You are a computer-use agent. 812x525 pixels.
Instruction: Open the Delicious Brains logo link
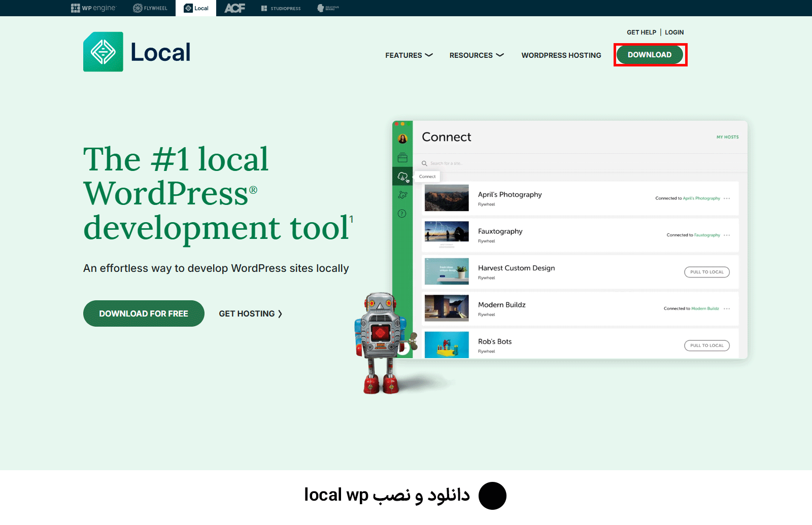(x=328, y=8)
